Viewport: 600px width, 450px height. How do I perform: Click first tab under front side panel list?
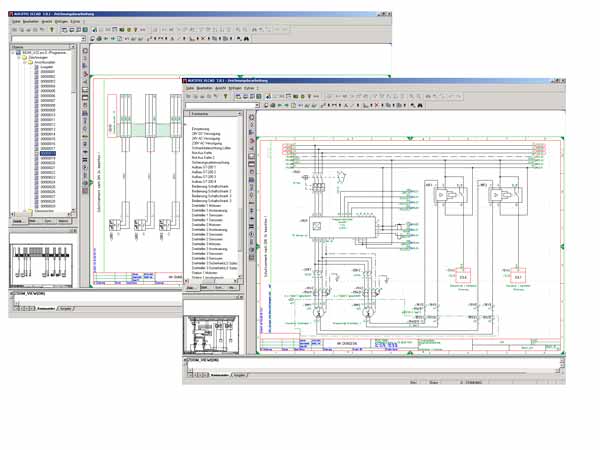[191, 287]
